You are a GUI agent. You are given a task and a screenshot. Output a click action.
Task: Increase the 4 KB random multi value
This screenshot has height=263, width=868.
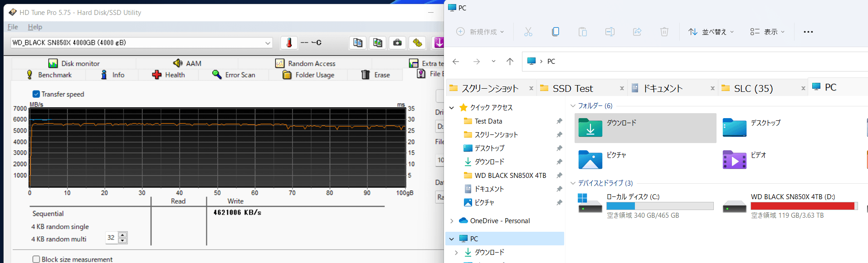click(x=122, y=234)
